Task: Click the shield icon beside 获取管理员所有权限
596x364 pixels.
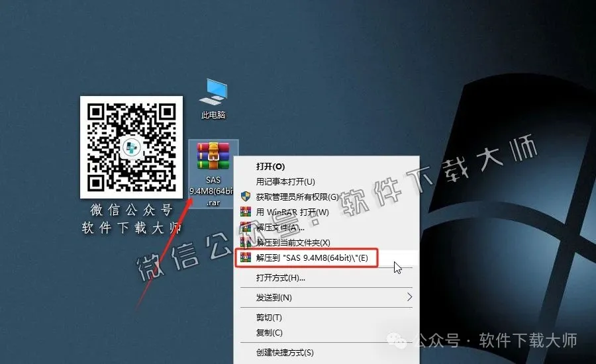Action: [x=246, y=197]
